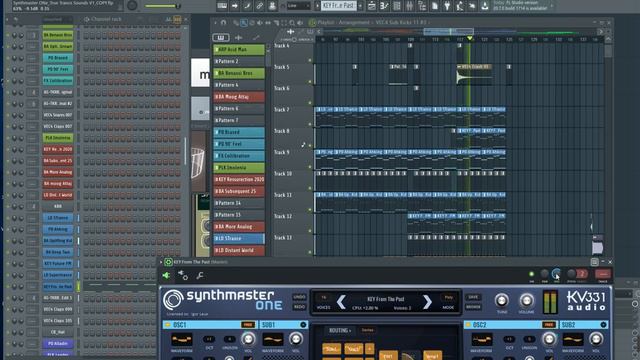Toggle SUB1 round enable button

(x=303, y=325)
